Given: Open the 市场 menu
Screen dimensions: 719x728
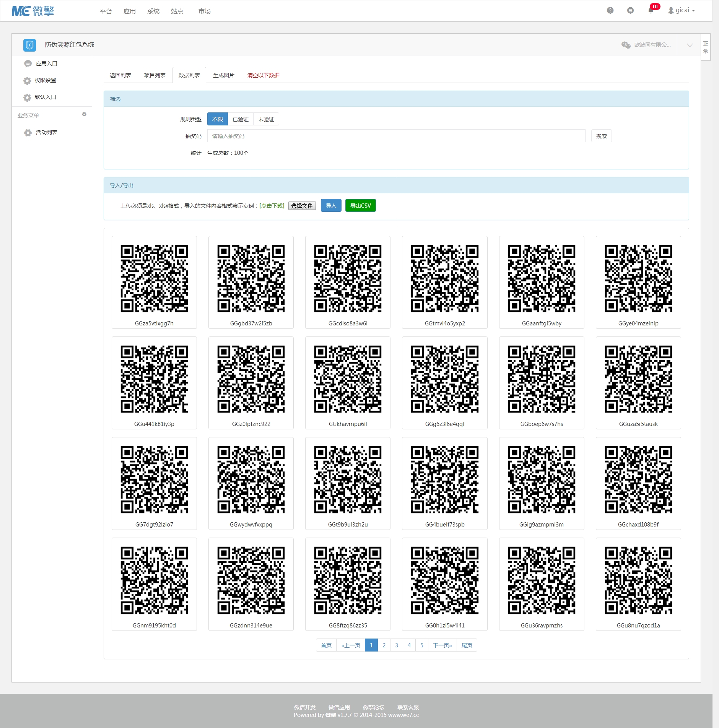Looking at the screenshot, I should coord(205,11).
